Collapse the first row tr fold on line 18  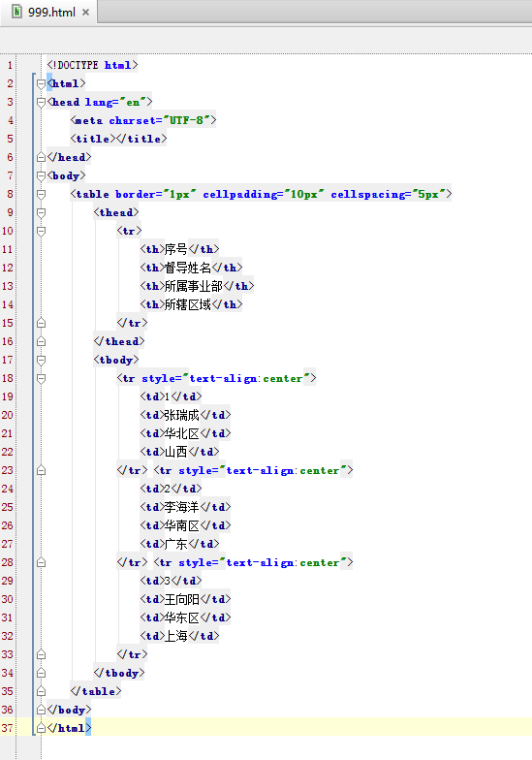point(41,378)
